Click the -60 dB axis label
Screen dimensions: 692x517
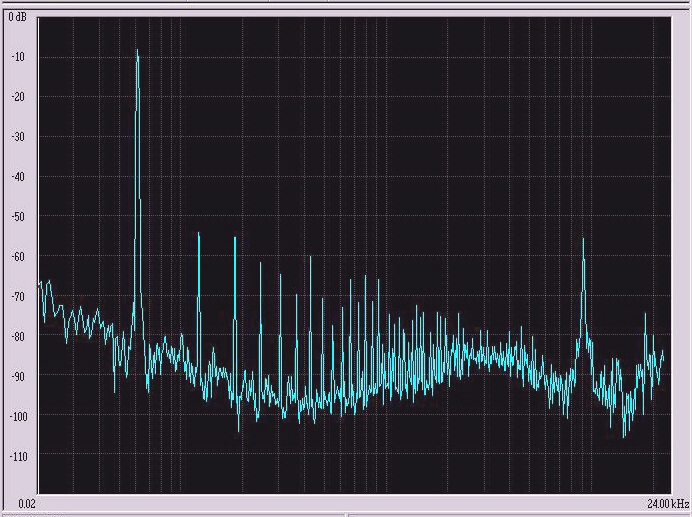(18, 257)
